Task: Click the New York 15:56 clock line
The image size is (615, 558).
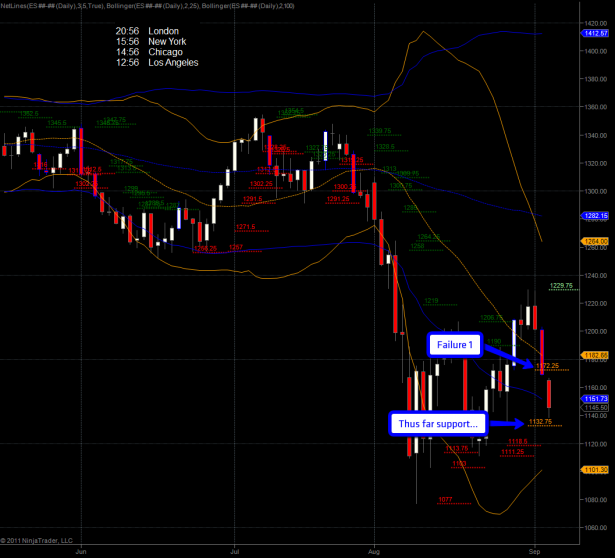Action: tap(157, 41)
